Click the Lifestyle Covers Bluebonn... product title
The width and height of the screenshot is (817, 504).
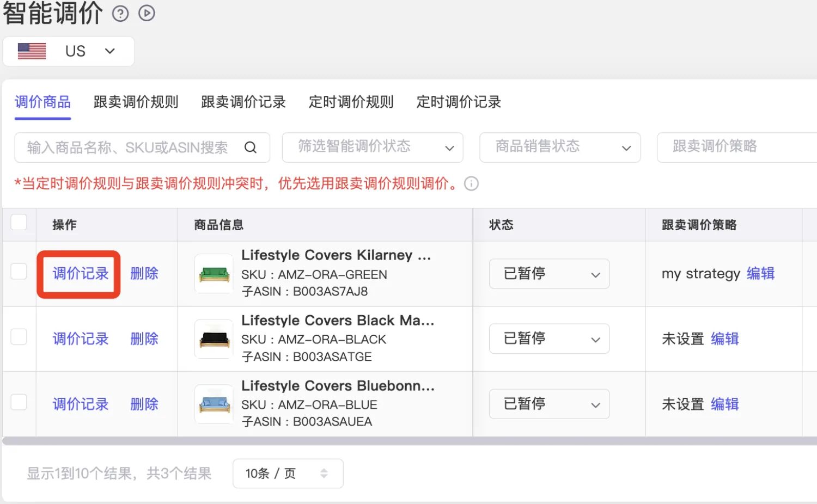tap(338, 386)
